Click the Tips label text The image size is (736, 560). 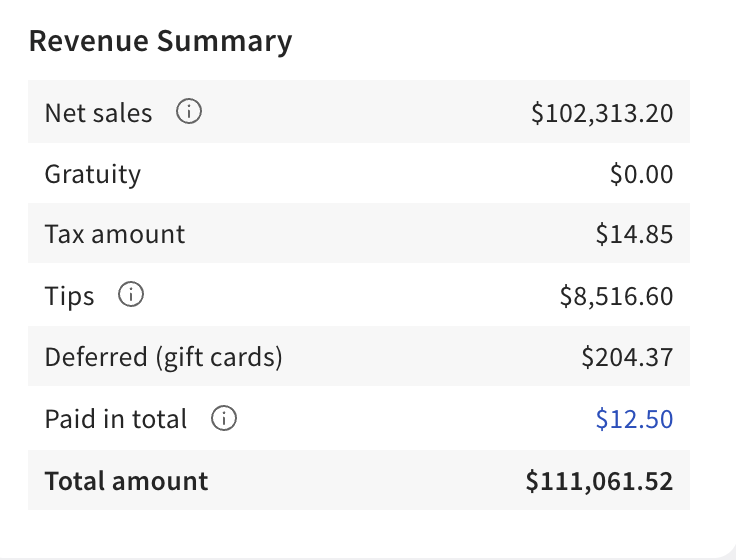click(x=70, y=297)
